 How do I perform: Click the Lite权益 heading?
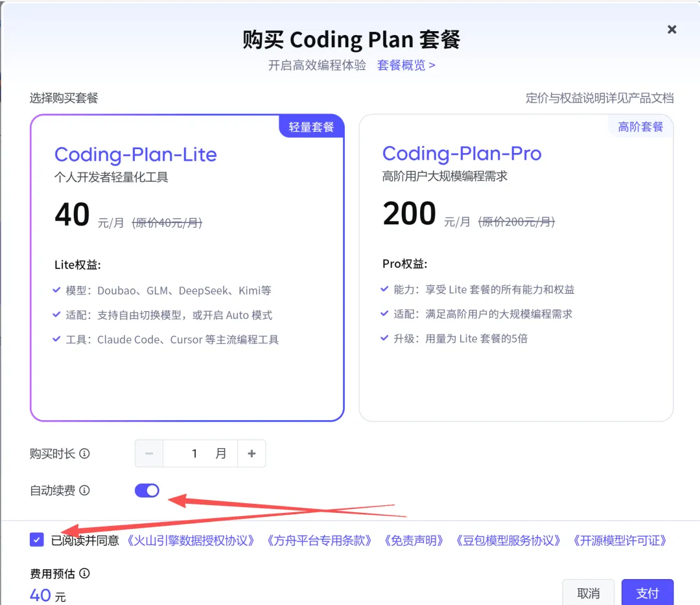coord(78,265)
